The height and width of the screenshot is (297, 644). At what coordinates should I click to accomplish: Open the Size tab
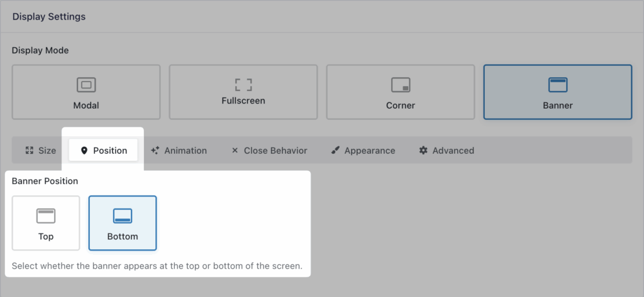pyautogui.click(x=40, y=151)
